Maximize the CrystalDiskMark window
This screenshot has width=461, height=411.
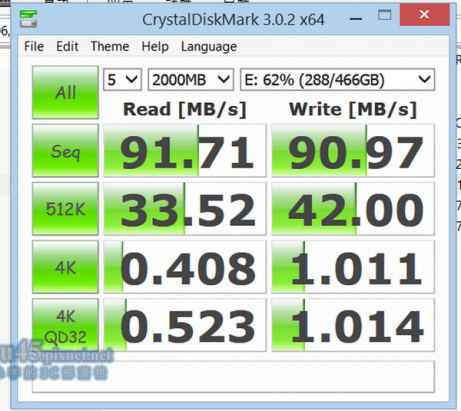pos(384,15)
